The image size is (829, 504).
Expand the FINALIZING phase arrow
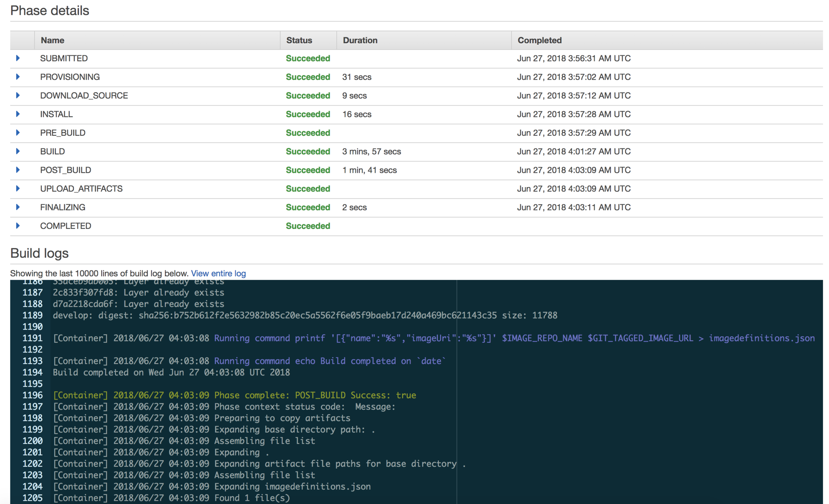18,208
